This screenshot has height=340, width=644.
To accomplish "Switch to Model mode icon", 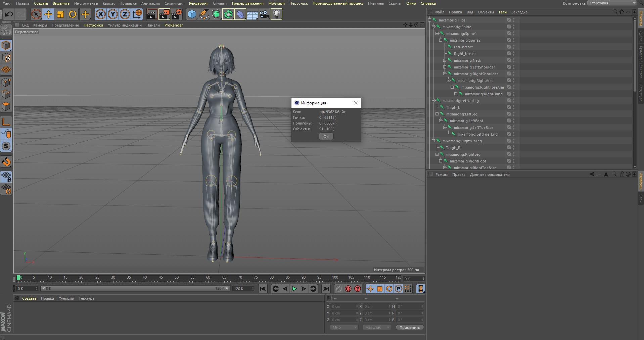I will [6, 45].
